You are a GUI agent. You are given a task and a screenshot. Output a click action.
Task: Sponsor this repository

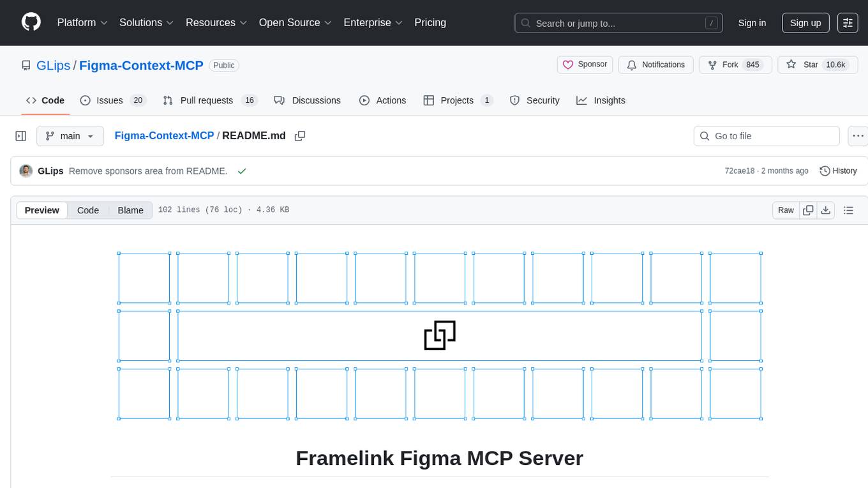tap(585, 65)
